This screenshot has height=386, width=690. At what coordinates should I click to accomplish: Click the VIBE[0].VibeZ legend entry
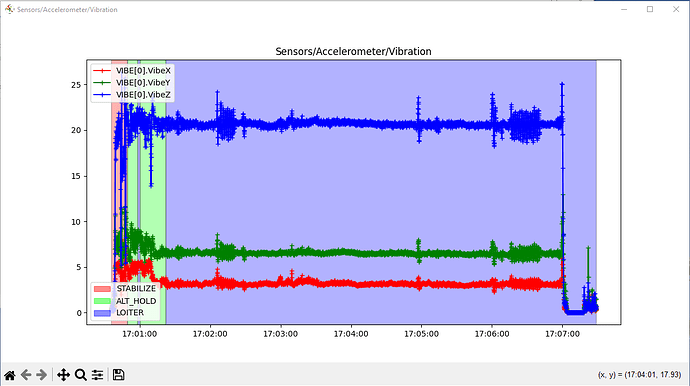pos(132,95)
